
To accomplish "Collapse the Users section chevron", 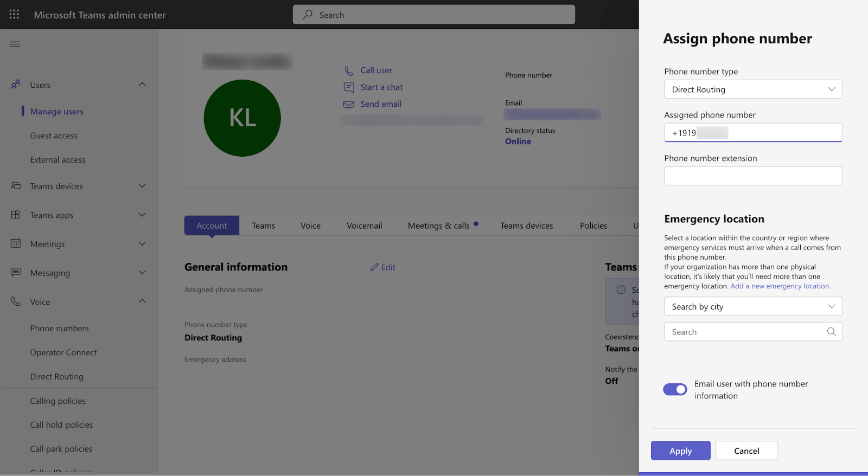I will pos(142,84).
